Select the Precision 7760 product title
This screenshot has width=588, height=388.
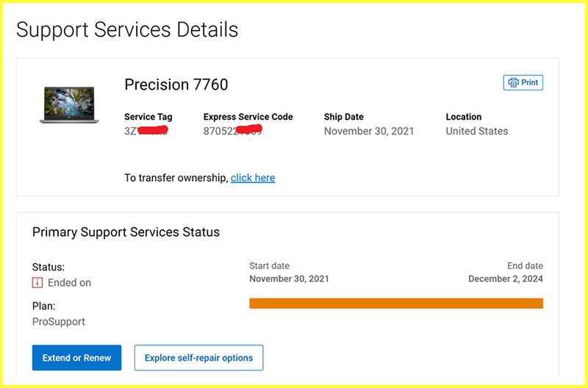tap(176, 85)
